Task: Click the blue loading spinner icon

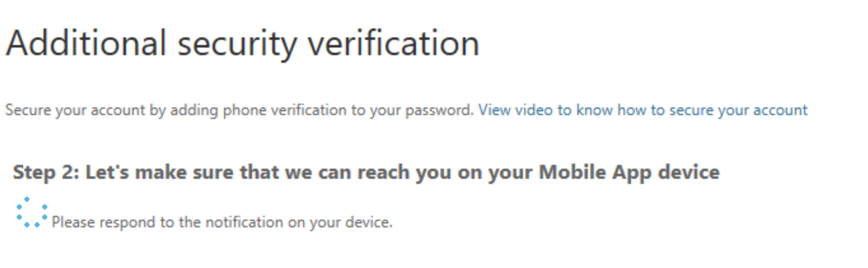Action: 31,212
